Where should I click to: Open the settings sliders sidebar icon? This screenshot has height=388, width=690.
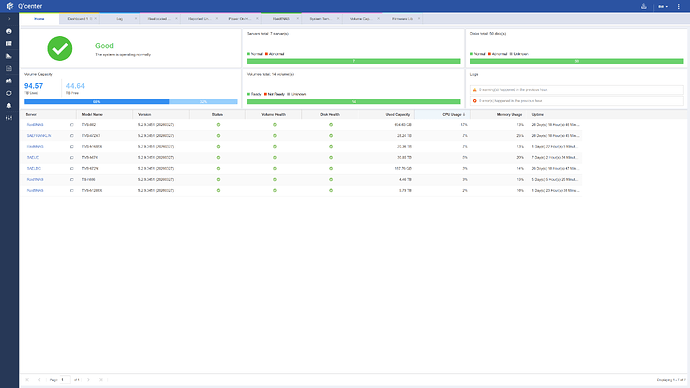[x=9, y=118]
